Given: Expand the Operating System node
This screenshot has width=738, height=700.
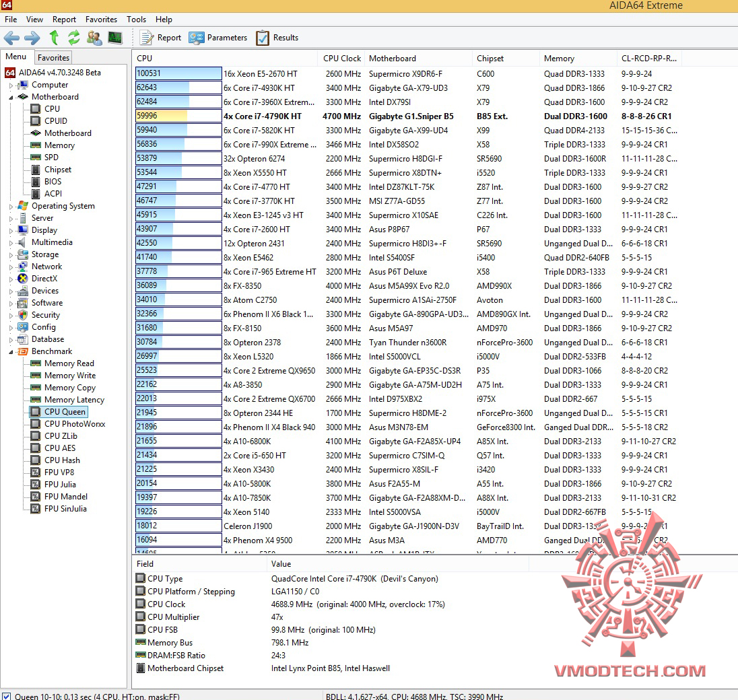Looking at the screenshot, I should (x=11, y=206).
